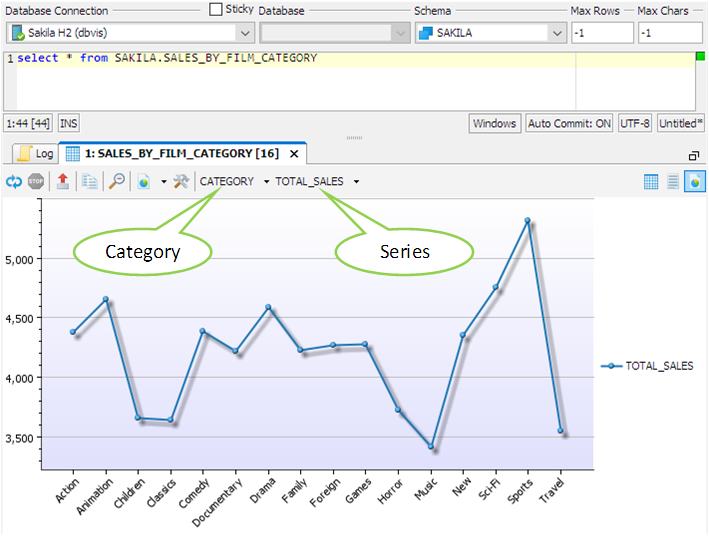Click the Windows line-ending button
Viewport: 709px width, 536px height.
tap(494, 124)
